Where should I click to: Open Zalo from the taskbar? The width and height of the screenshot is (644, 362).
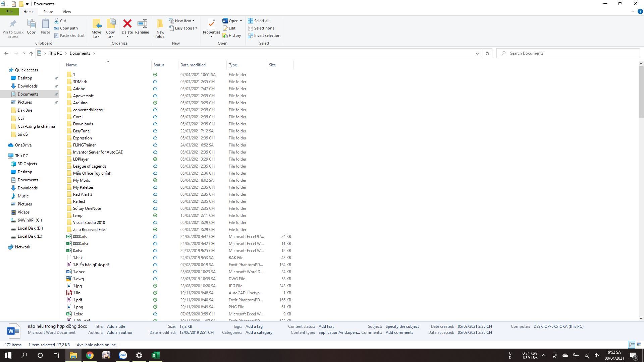click(x=123, y=355)
